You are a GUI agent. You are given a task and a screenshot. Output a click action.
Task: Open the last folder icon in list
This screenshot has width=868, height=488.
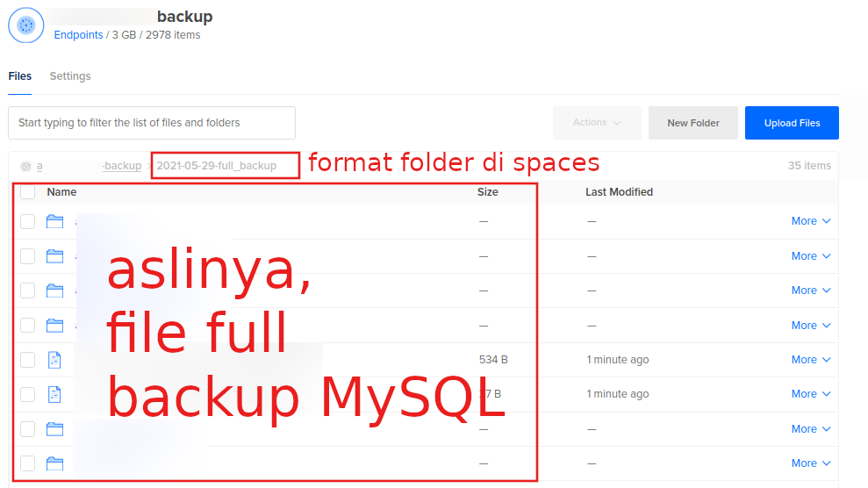tap(54, 463)
